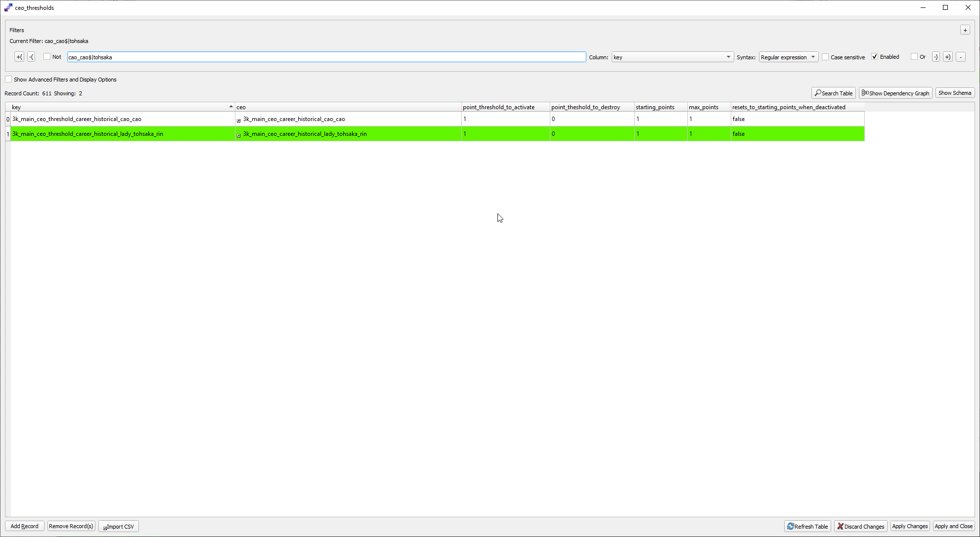
Task: Uncheck the Enabled filter checkbox
Action: click(x=875, y=57)
